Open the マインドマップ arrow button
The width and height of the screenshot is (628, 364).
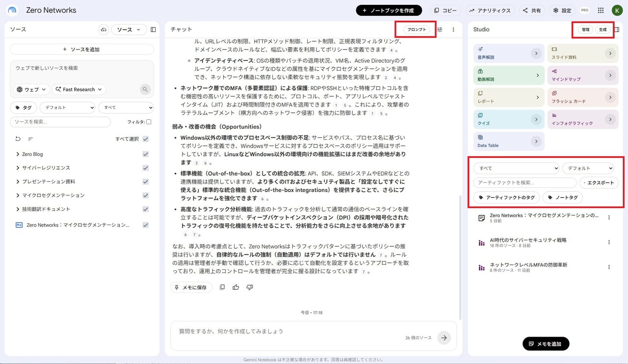click(610, 75)
